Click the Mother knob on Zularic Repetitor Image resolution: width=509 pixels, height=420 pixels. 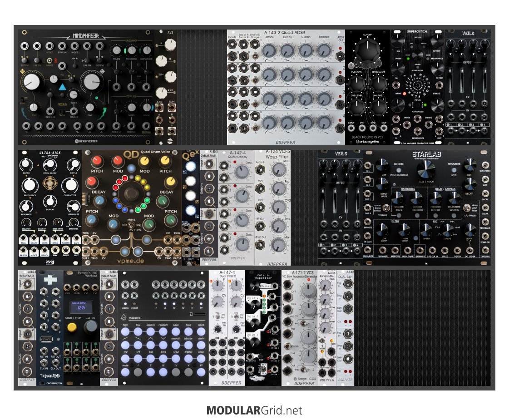[x=255, y=286]
